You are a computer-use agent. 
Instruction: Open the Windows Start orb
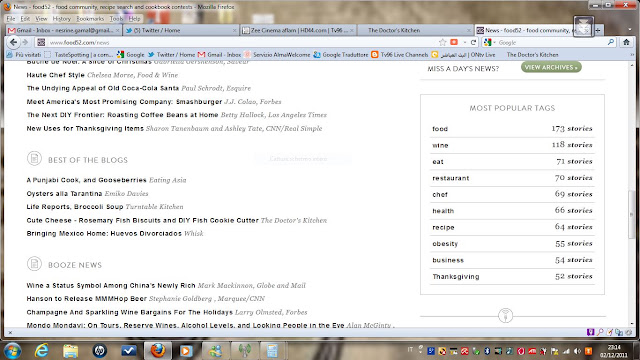click(x=12, y=351)
